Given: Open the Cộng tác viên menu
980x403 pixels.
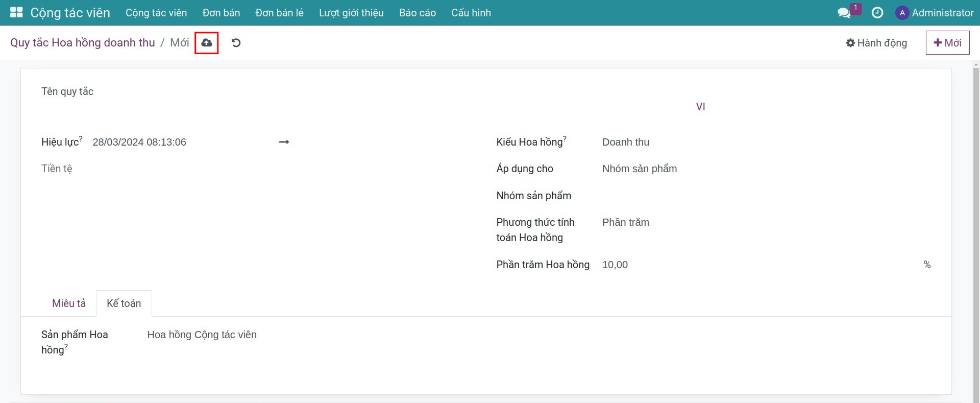Looking at the screenshot, I should pyautogui.click(x=156, y=13).
